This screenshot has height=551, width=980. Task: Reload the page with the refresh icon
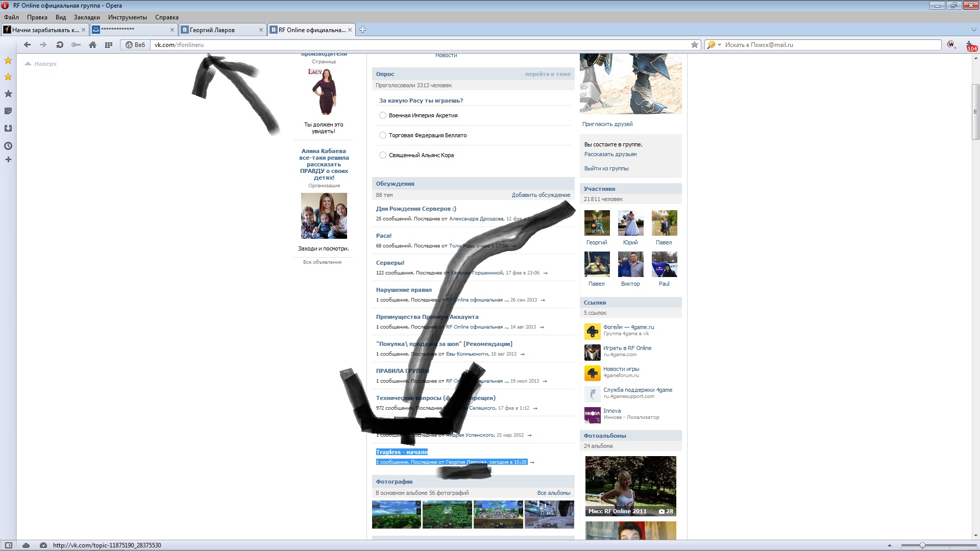click(60, 45)
